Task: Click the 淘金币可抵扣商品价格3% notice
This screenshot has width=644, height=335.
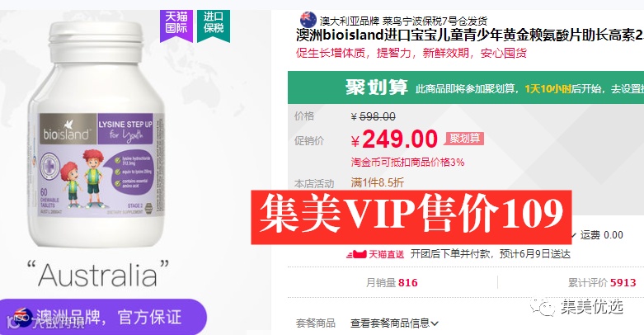Action: pos(407,162)
